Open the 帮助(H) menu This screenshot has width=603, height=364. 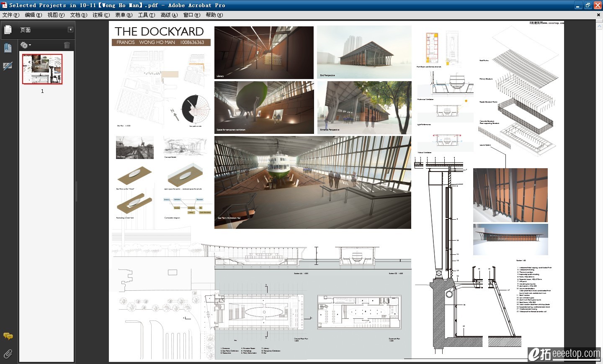[x=214, y=15]
